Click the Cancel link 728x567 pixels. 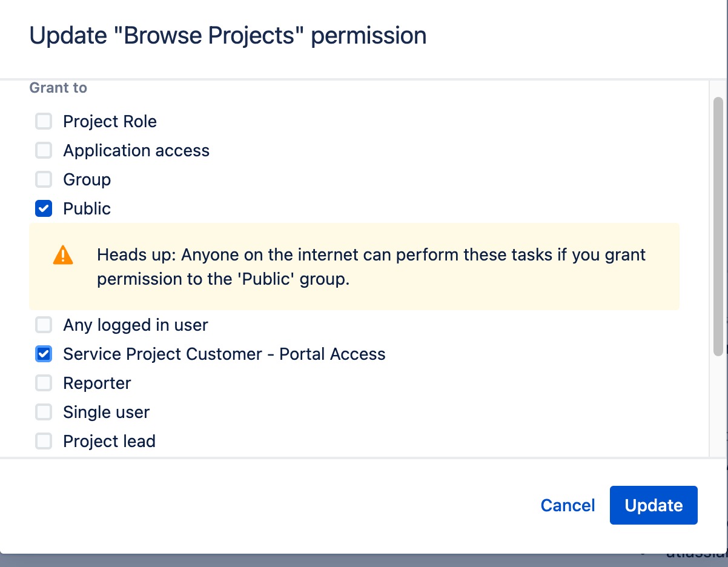click(x=567, y=505)
